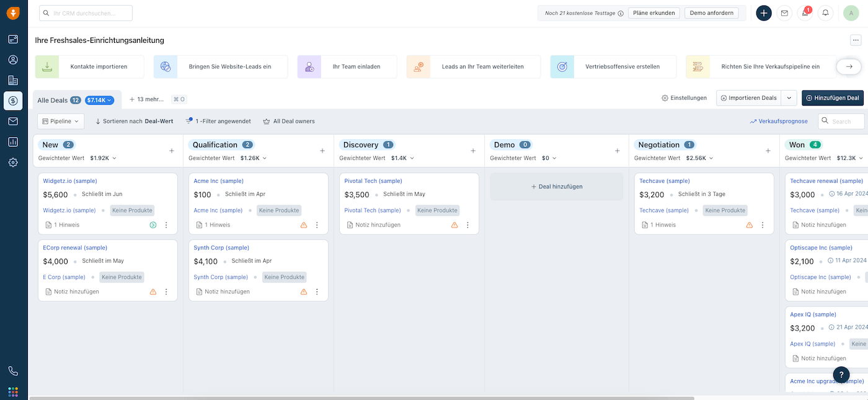Click the plus icon in the Demo stage header
This screenshot has height=400, width=868.
coord(617,151)
